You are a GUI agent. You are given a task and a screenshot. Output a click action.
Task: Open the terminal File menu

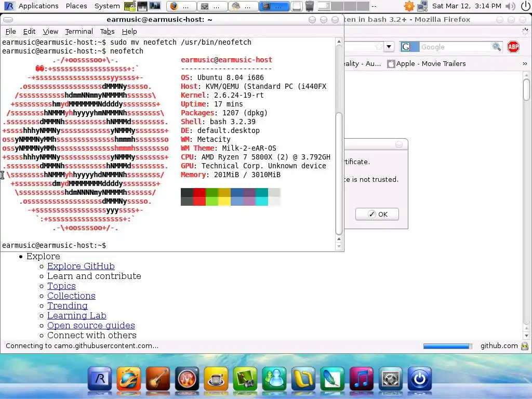click(10, 31)
